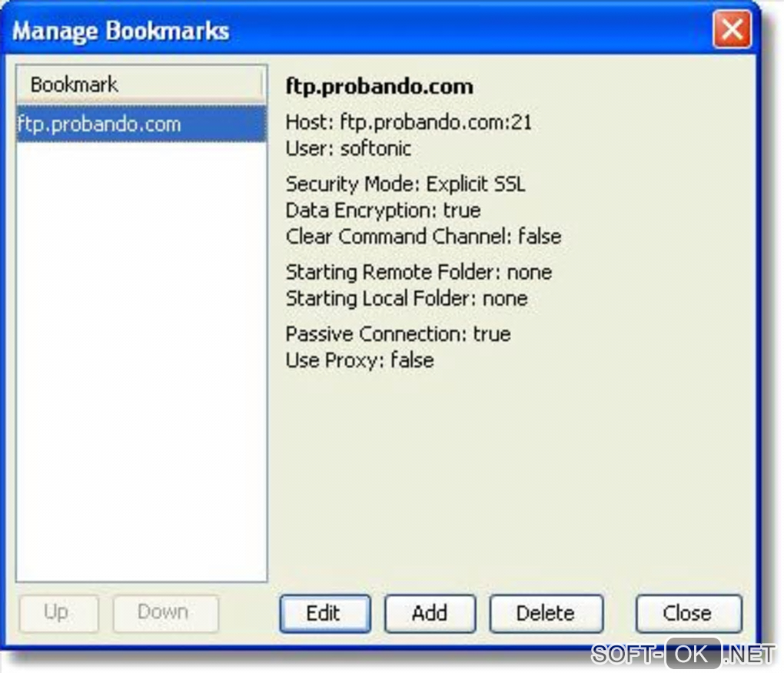Viewport: 784px width, 673px height.
Task: Delete the selected bookmark
Action: (x=546, y=613)
